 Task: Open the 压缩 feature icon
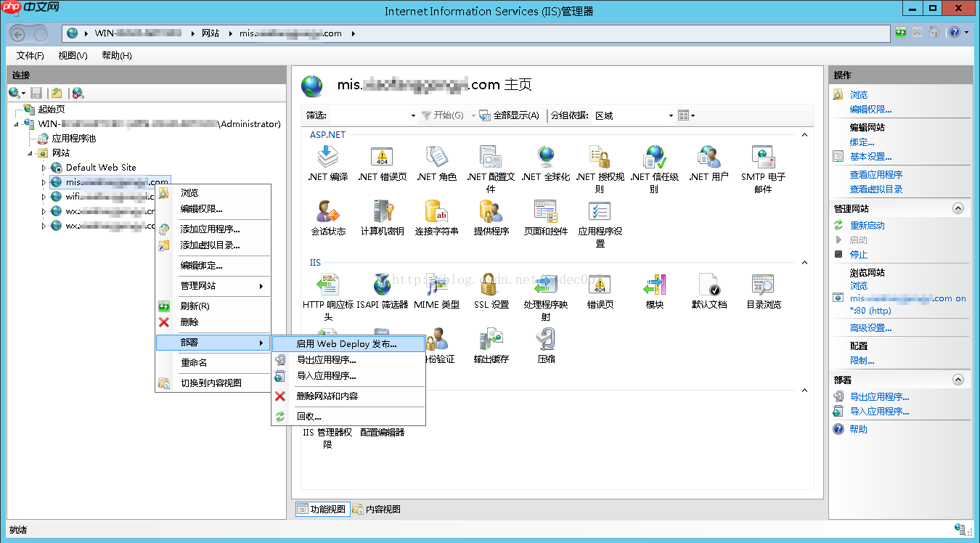click(546, 340)
